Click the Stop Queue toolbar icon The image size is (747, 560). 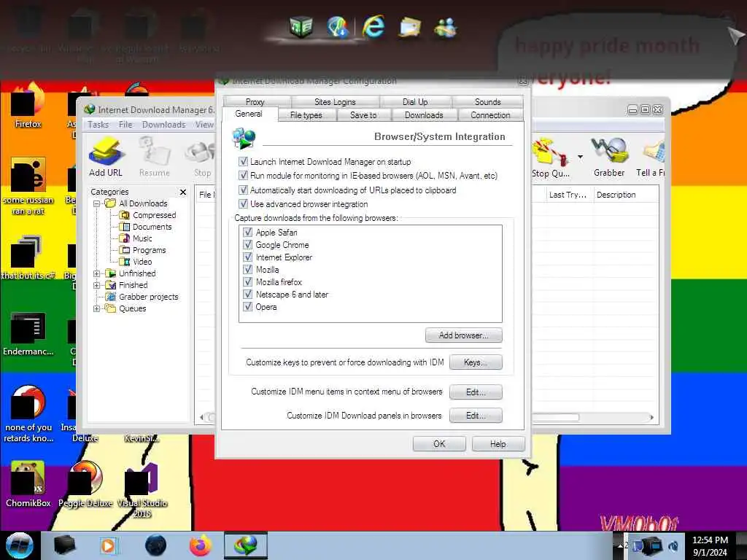(x=551, y=157)
